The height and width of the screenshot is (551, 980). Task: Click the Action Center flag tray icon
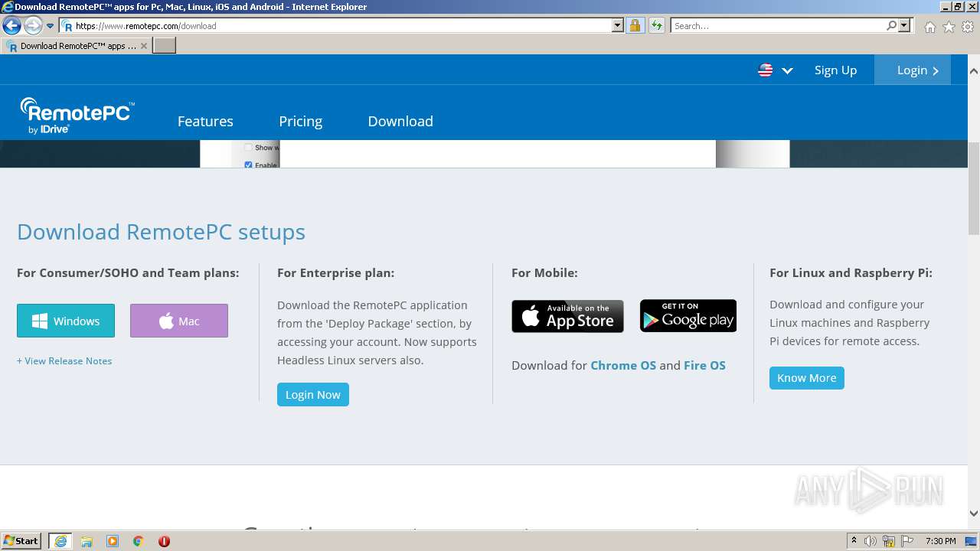coord(906,541)
